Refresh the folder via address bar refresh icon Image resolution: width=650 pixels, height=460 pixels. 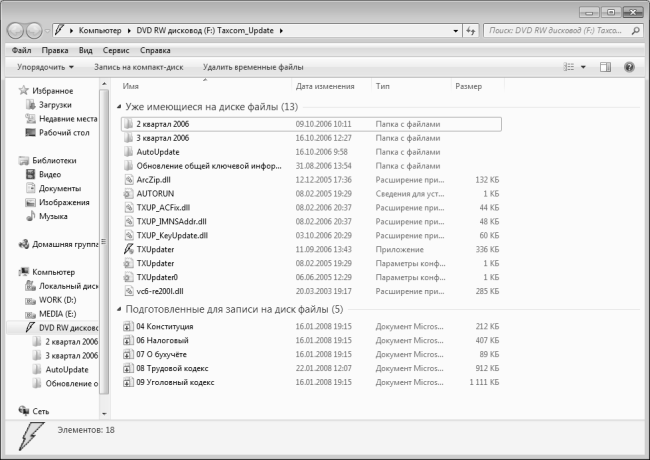(x=471, y=31)
